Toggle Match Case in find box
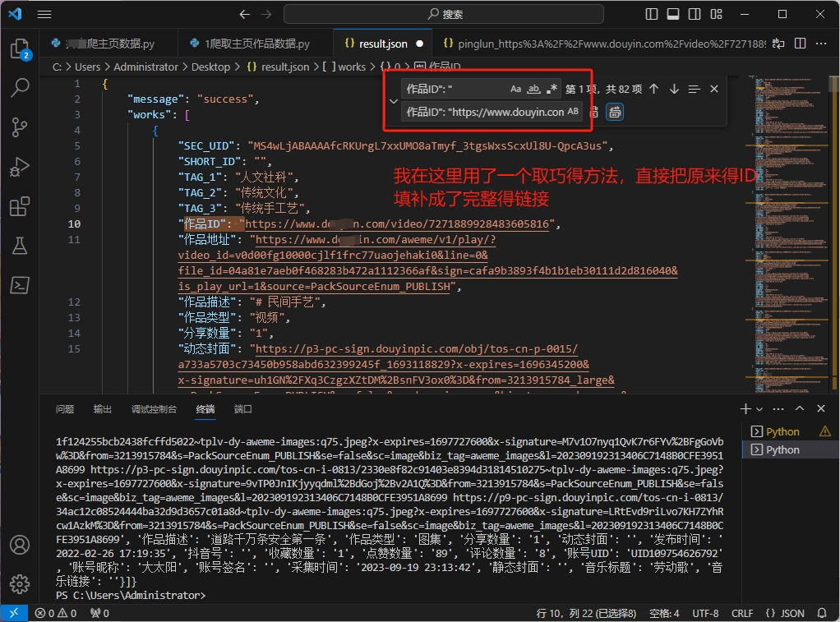Screen dimensions: 840x622 tap(516, 89)
